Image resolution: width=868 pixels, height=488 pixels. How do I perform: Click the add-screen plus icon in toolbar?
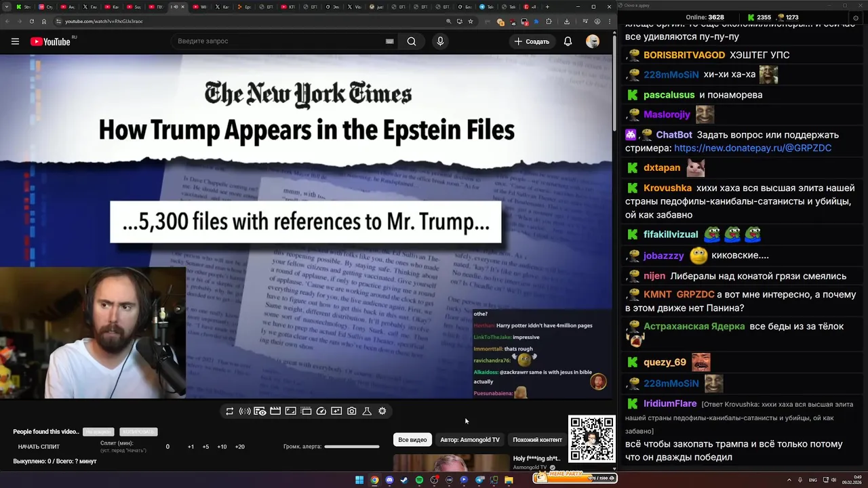click(336, 411)
